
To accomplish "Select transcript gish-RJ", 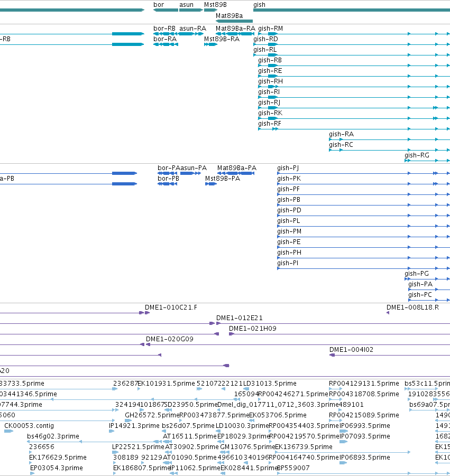I will (x=269, y=102).
